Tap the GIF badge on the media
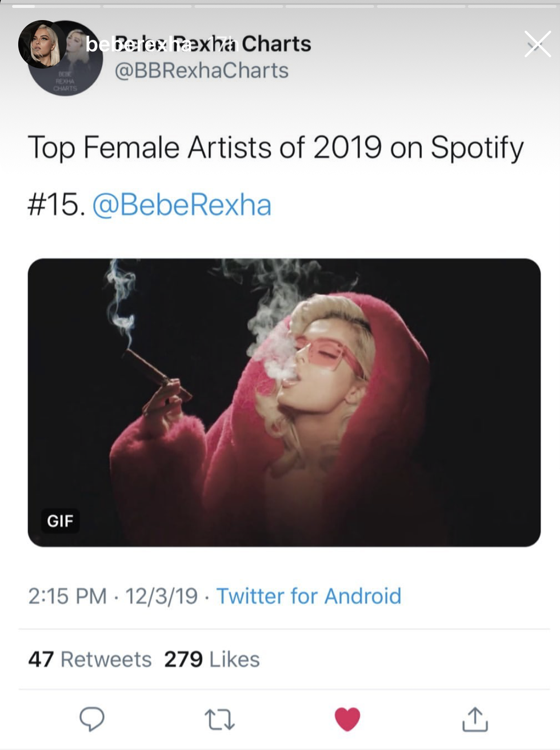Image resolution: width=560 pixels, height=750 pixels. (60, 520)
